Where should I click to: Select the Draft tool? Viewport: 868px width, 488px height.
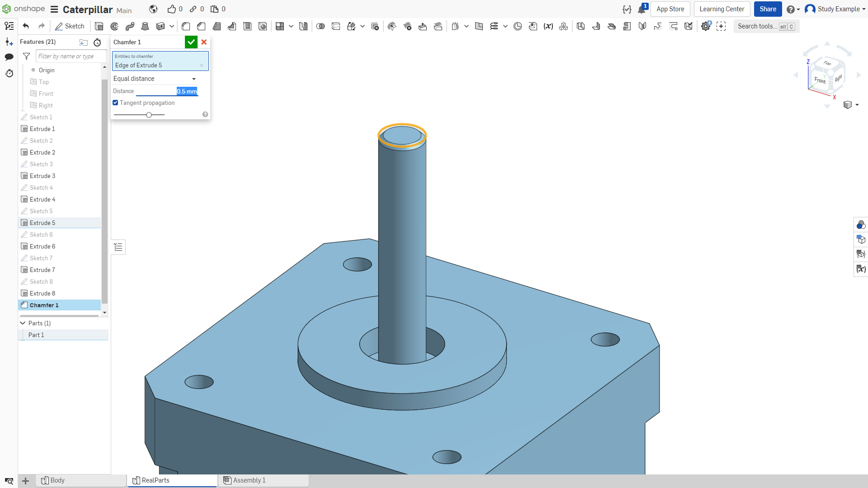(x=217, y=26)
